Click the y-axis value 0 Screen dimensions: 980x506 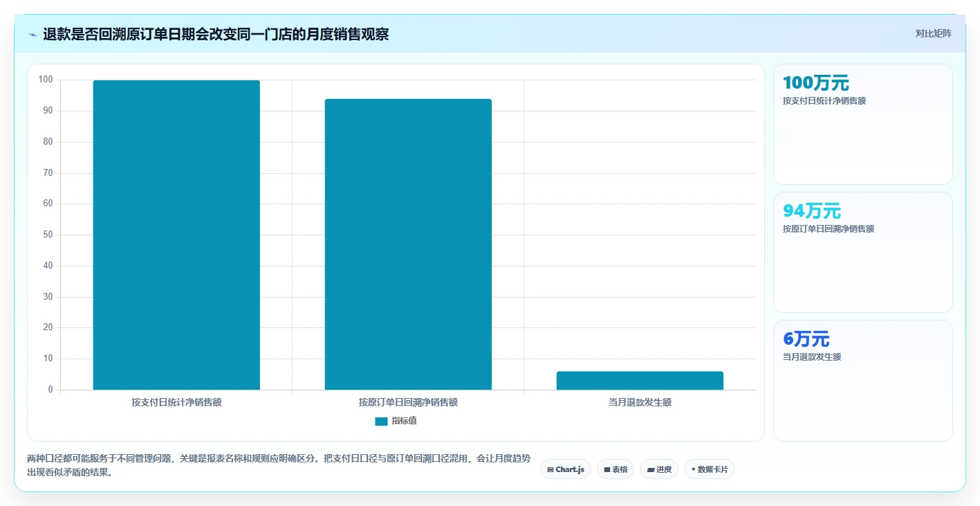pos(50,390)
